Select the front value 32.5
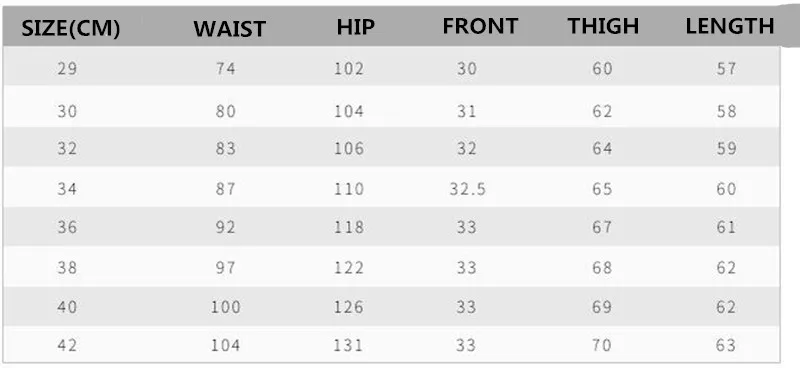The height and width of the screenshot is (368, 800). 467,189
